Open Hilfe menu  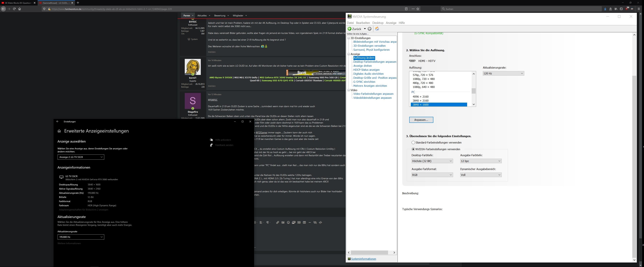pyautogui.click(x=402, y=23)
